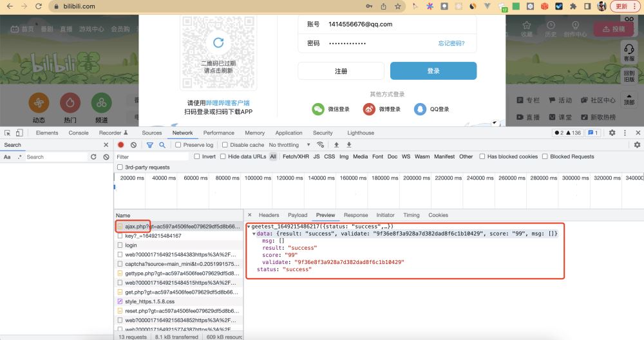Image resolution: width=644 pixels, height=340 pixels.
Task: Toggle regular expression in Search pane
Action: coord(19,157)
